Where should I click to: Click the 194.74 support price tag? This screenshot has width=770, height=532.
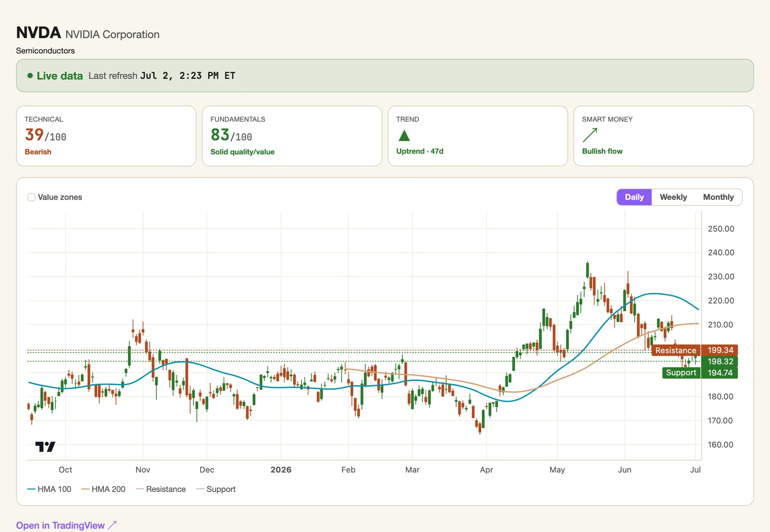coord(720,373)
